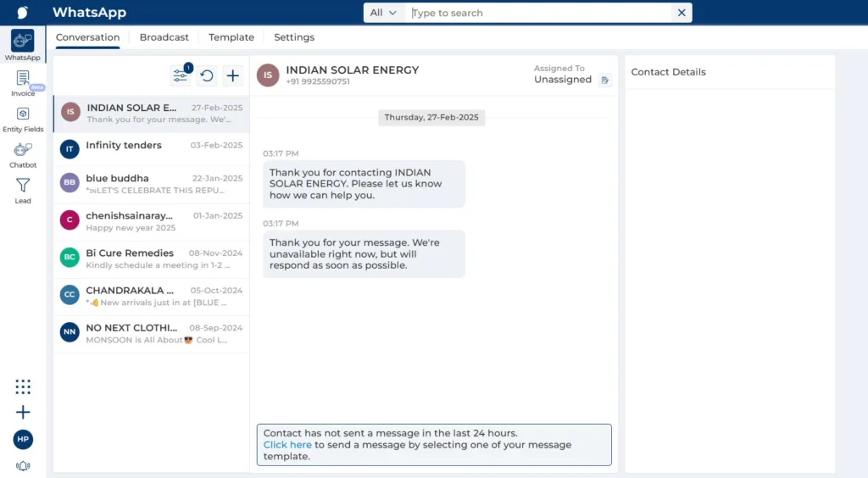
Task: Open the All search scope dropdown
Action: (383, 13)
